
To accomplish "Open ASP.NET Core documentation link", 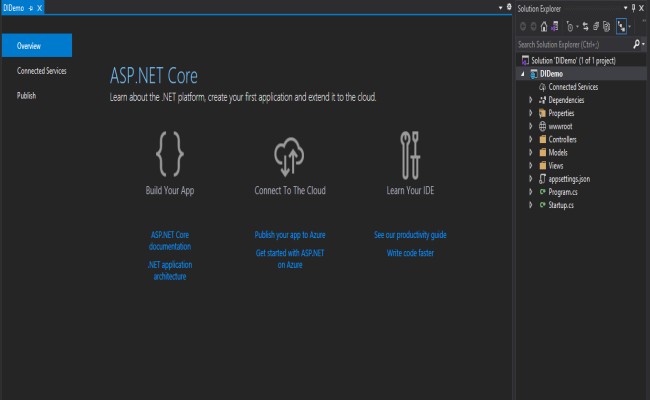I will click(x=170, y=240).
